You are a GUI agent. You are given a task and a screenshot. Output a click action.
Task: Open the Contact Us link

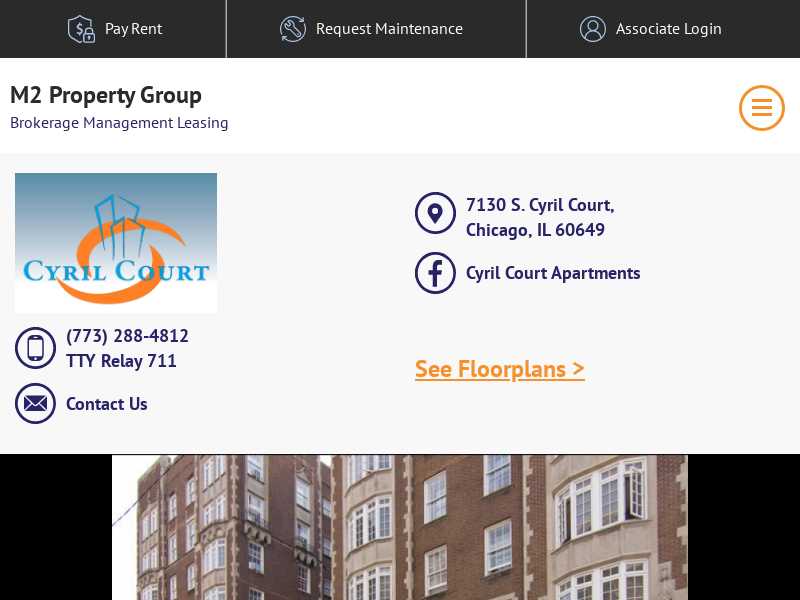(107, 404)
